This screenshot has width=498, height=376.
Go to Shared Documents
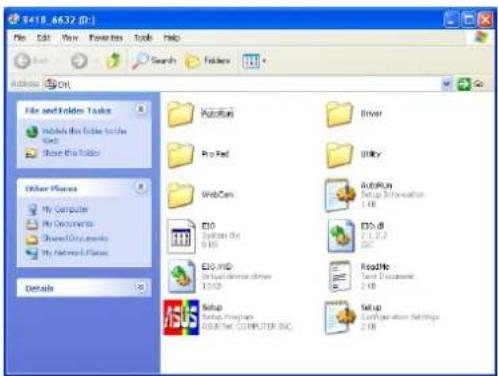[x=75, y=238]
